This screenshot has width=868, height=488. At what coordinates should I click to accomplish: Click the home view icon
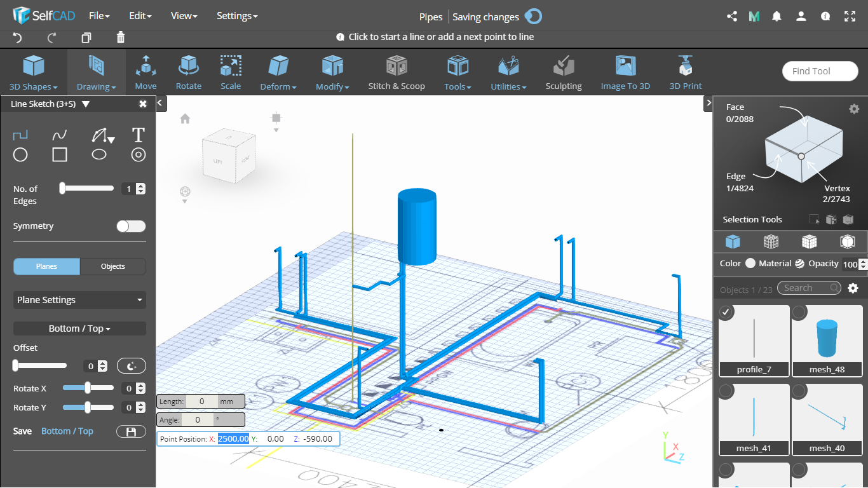click(185, 118)
